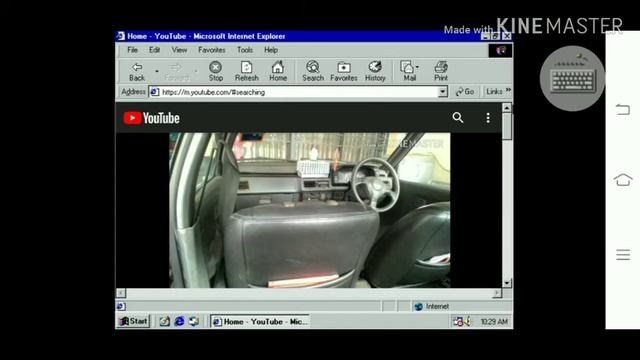This screenshot has width=640, height=360.
Task: Select the Home - YouTube taskbar button
Action: (x=260, y=322)
